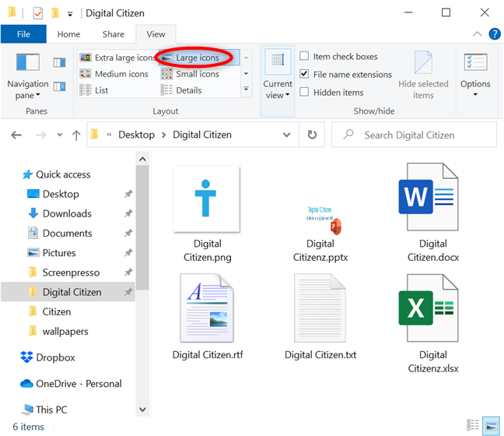504x436 pixels.
Task: Click the New folder quick access icon
Action: 55,13
